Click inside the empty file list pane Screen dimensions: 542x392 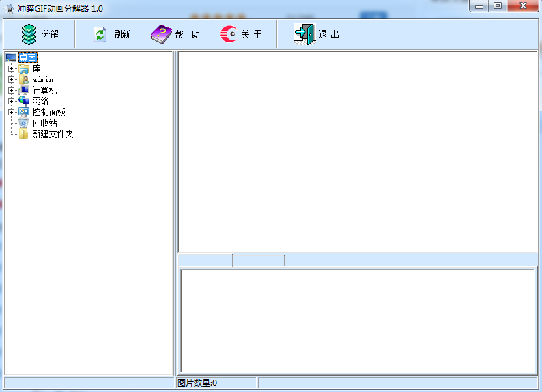[357, 150]
